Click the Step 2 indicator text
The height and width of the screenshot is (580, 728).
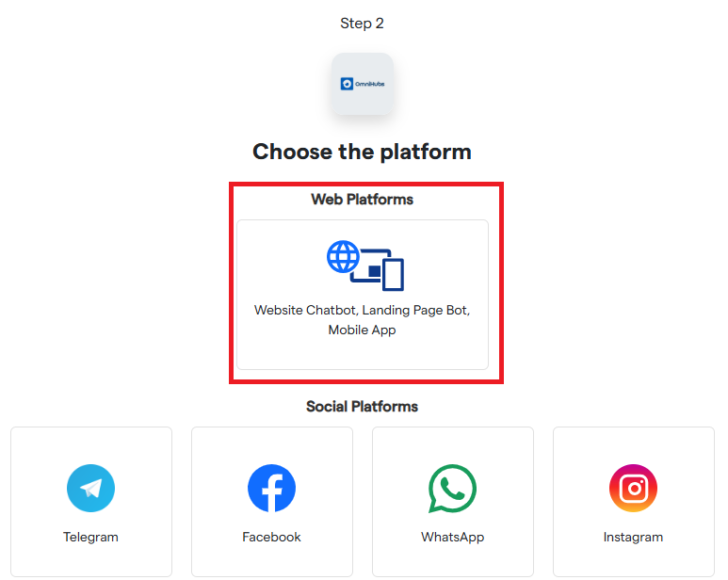click(363, 24)
